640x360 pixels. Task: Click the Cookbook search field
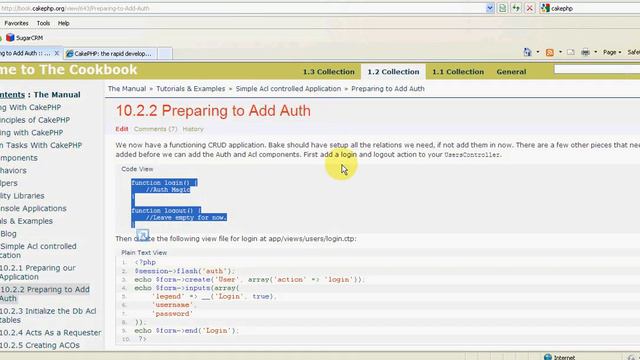point(597,70)
